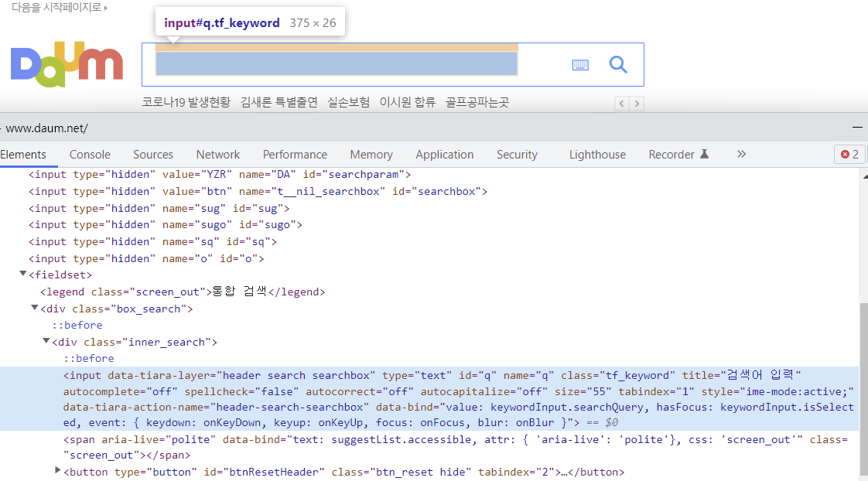Click the www.daum.net/ URL text
Screen dimensions: 868x481
click(47, 128)
